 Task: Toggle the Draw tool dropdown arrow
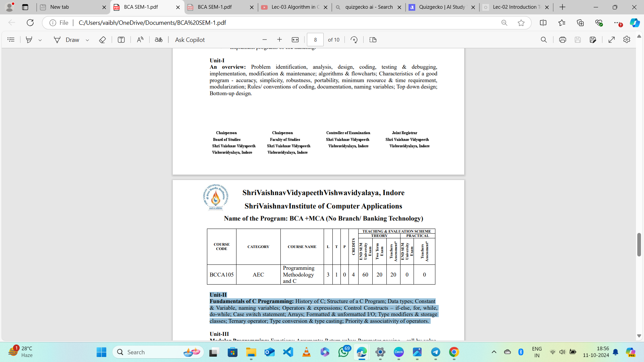click(x=87, y=40)
